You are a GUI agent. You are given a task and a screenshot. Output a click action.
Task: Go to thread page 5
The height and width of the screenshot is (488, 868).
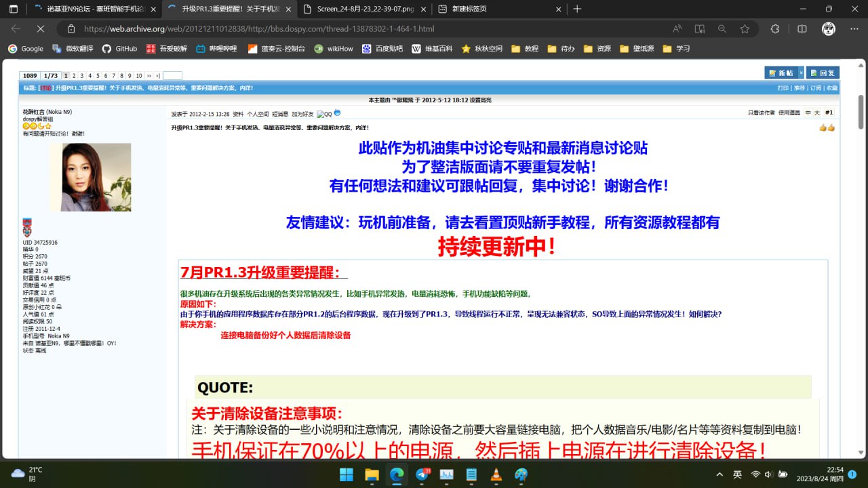tap(98, 76)
